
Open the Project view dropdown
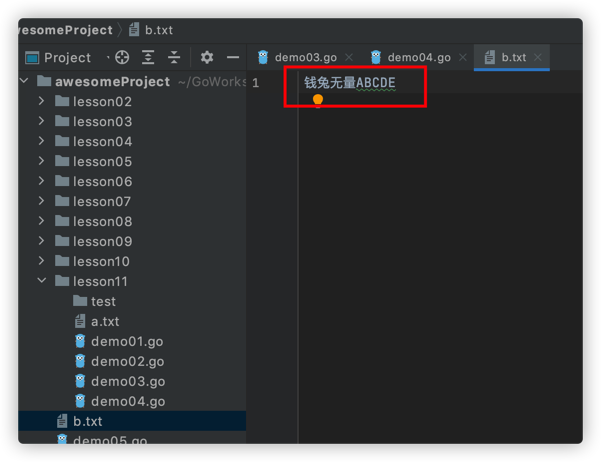108,58
